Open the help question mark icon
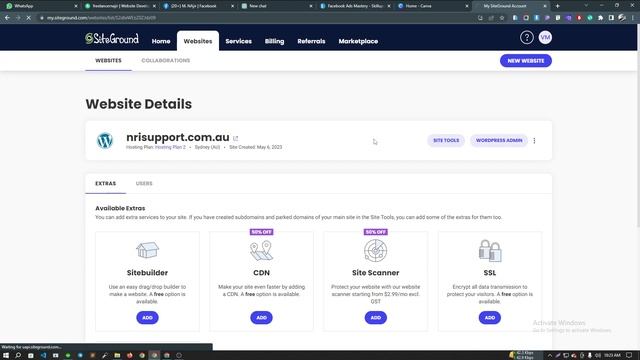This screenshot has width=640, height=360. coord(527,38)
